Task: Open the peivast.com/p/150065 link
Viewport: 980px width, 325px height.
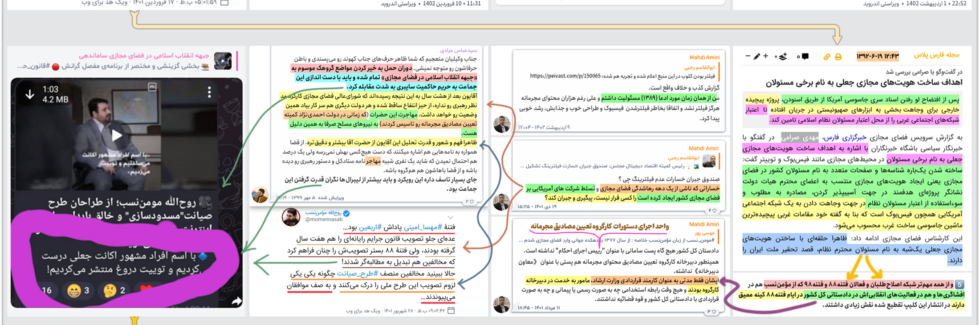Action: pos(565,76)
